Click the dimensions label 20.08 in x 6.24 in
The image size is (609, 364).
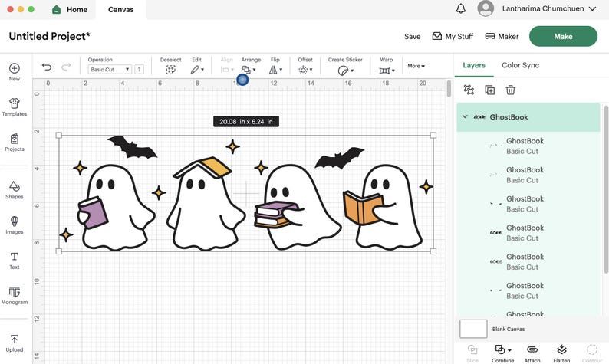pos(246,122)
